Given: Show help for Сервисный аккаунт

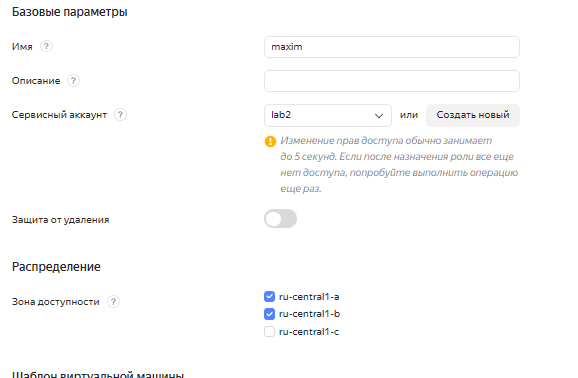Looking at the screenshot, I should [121, 115].
